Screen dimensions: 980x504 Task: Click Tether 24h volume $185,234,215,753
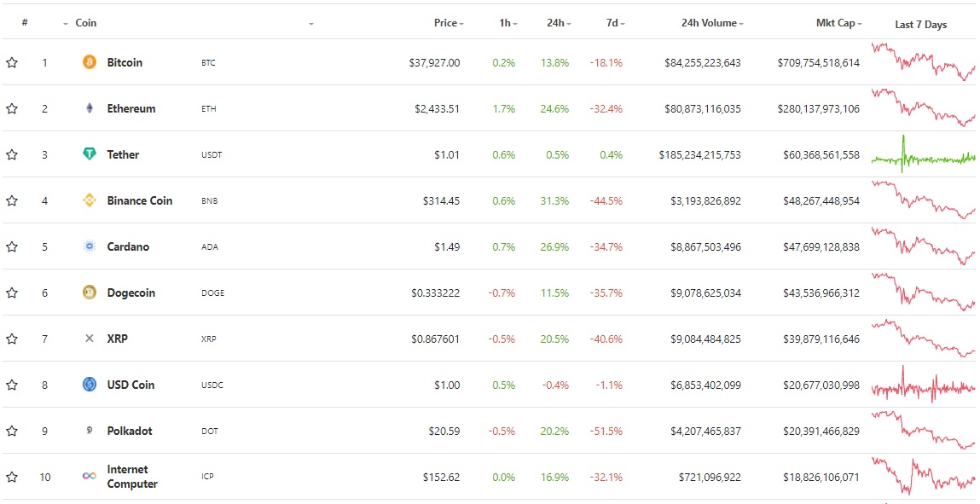[x=699, y=154]
